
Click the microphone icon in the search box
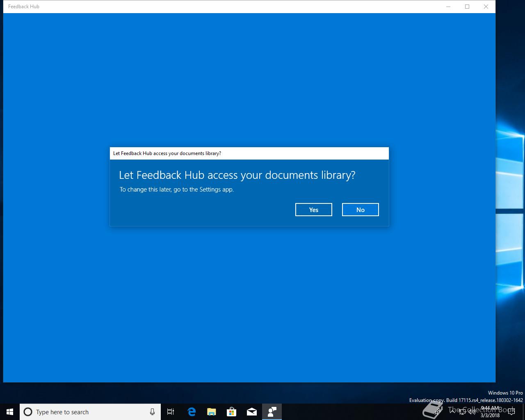coord(152,412)
